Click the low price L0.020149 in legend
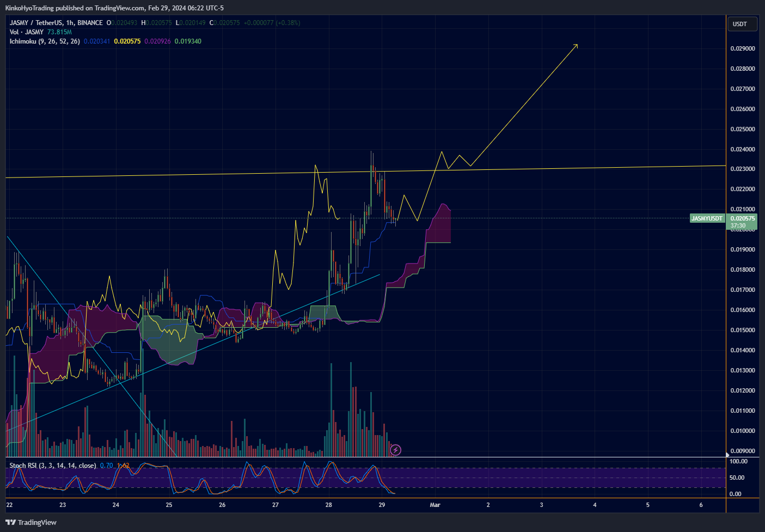The image size is (765, 532). pyautogui.click(x=191, y=23)
